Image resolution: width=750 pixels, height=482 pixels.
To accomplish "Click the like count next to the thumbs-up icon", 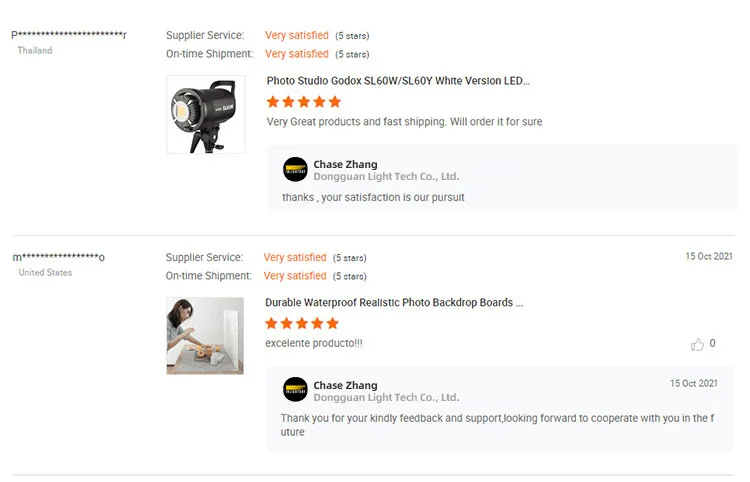I will 712,343.
